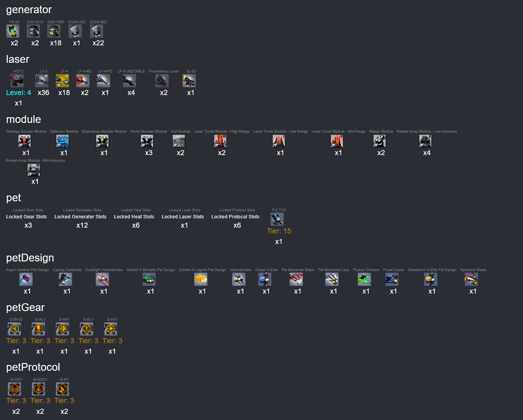Select the HST-2 laser icon

(17, 81)
